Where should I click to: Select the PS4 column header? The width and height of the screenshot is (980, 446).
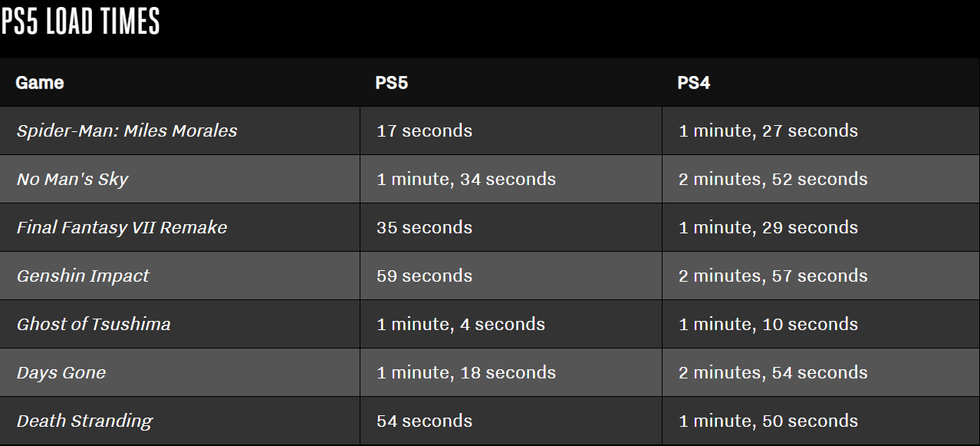coord(693,82)
